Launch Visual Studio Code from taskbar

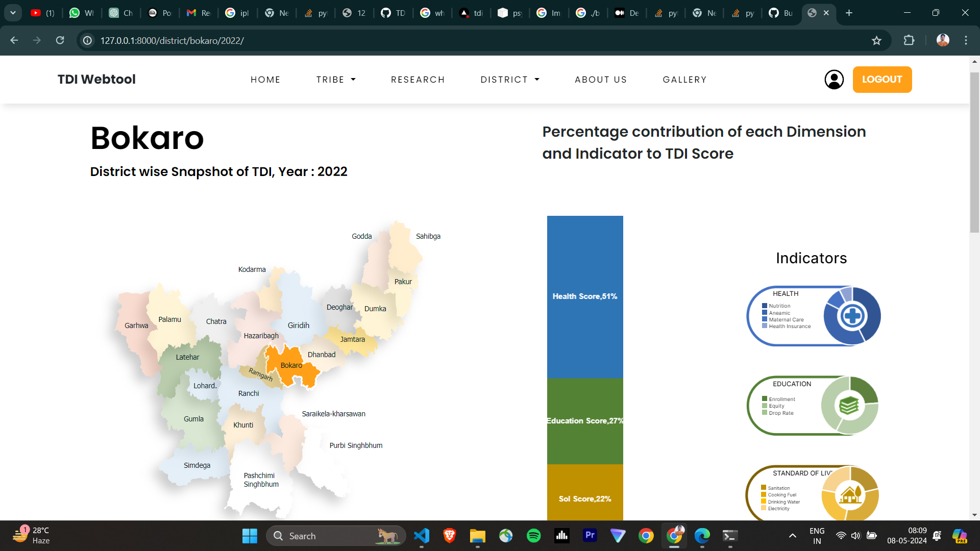tap(422, 536)
